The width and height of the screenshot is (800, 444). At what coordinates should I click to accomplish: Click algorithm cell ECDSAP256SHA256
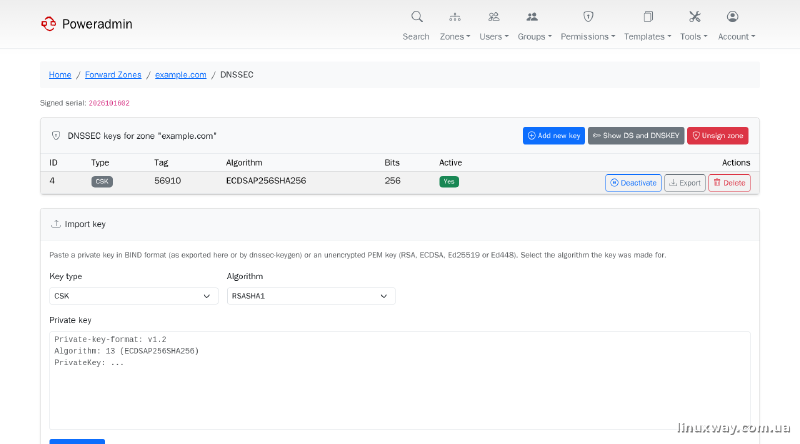[266, 181]
